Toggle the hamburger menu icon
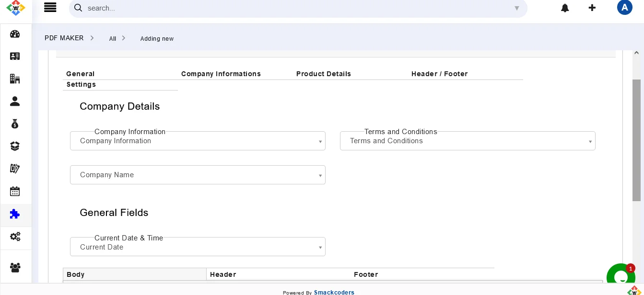The width and height of the screenshot is (644, 295). 50,8
